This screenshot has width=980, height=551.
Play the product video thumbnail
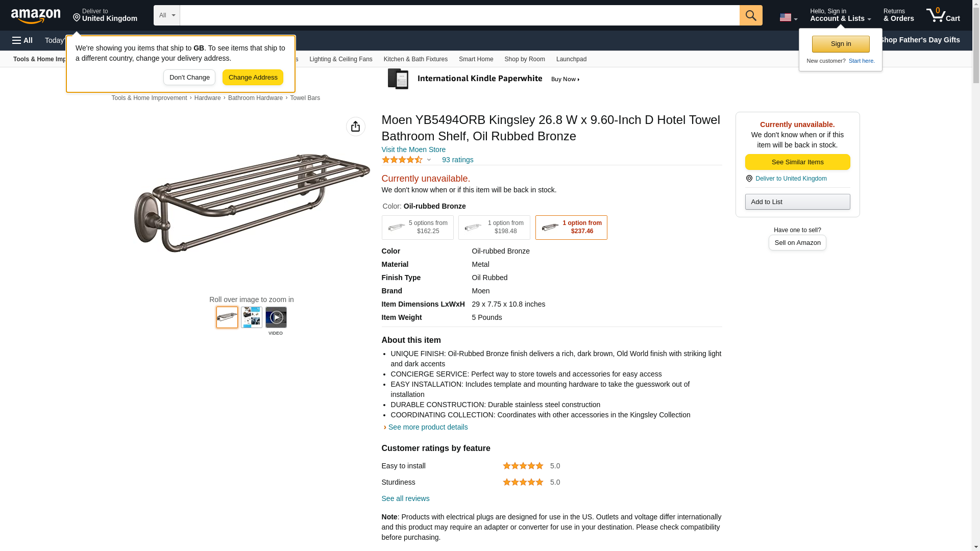click(x=276, y=317)
